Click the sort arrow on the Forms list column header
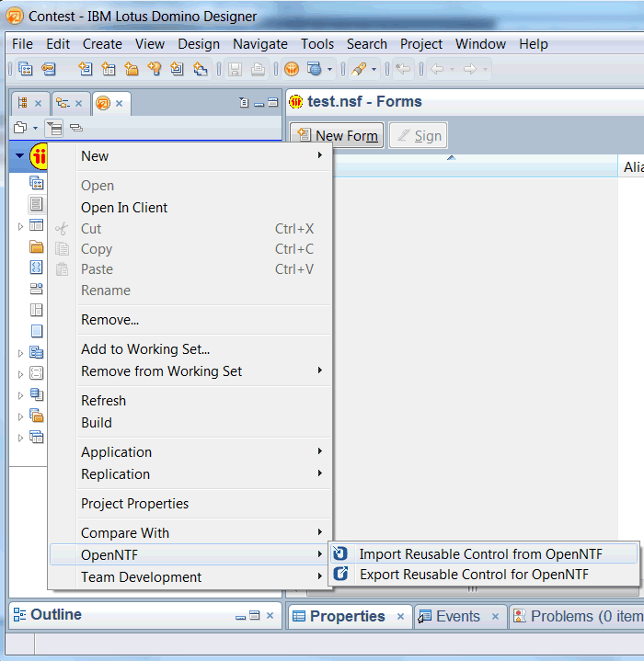This screenshot has height=661, width=644. coord(452,157)
